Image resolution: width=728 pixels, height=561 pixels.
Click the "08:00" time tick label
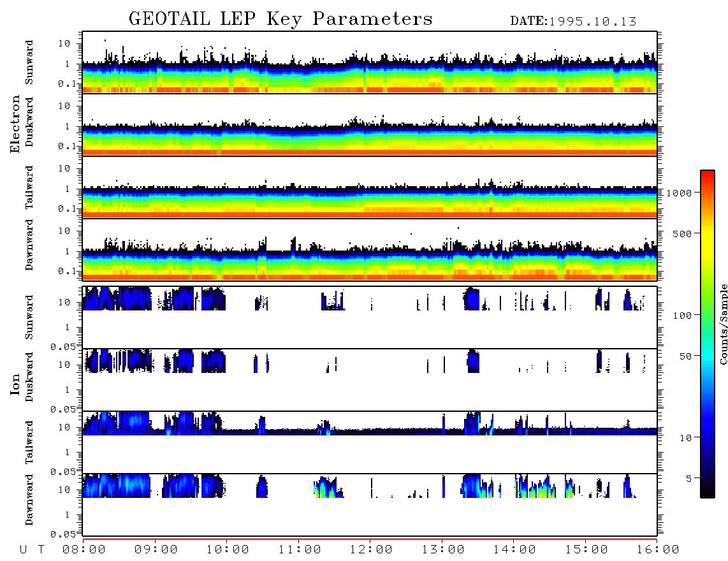pyautogui.click(x=84, y=550)
